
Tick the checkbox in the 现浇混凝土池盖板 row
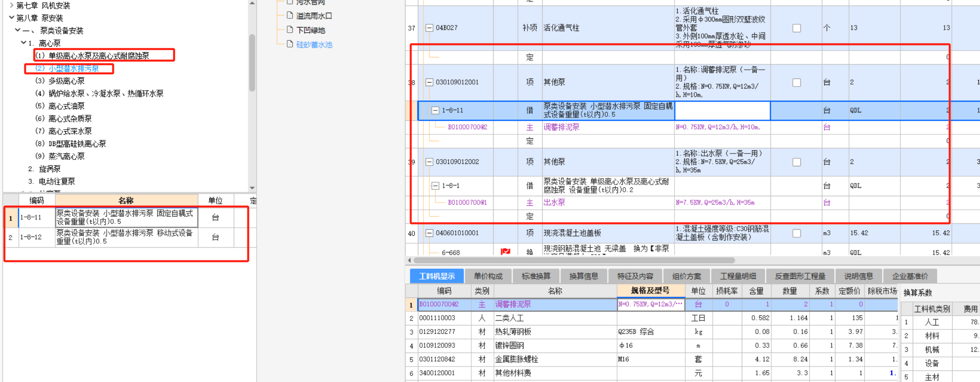tap(796, 233)
